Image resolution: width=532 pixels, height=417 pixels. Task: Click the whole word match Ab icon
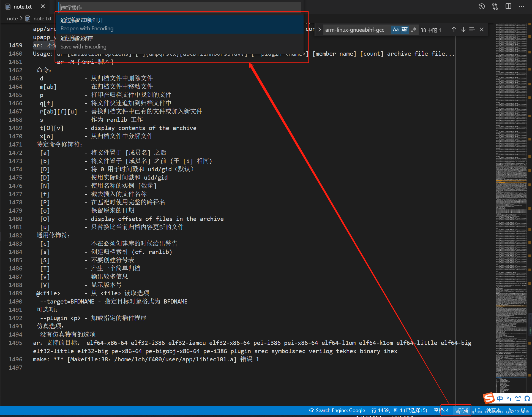click(x=404, y=29)
